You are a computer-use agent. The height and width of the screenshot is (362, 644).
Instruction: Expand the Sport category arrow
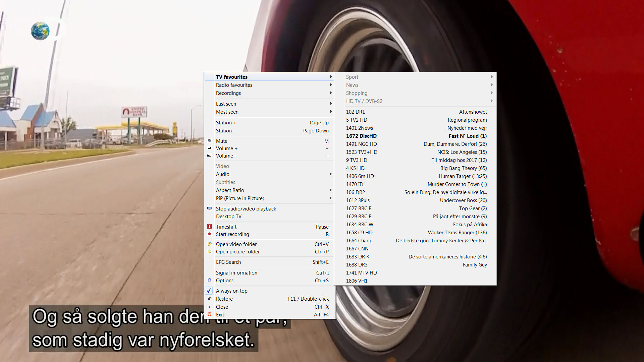tap(492, 77)
